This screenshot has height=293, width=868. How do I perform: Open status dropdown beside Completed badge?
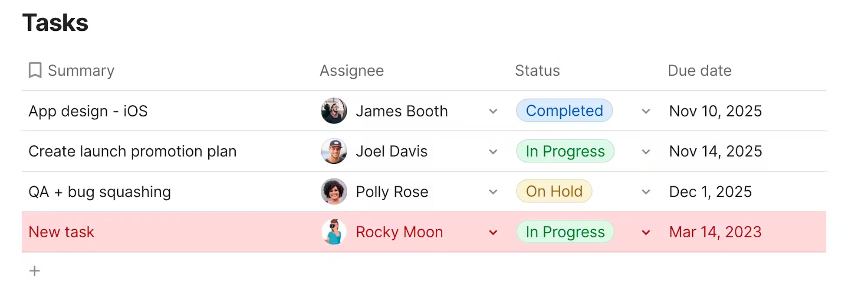click(646, 111)
